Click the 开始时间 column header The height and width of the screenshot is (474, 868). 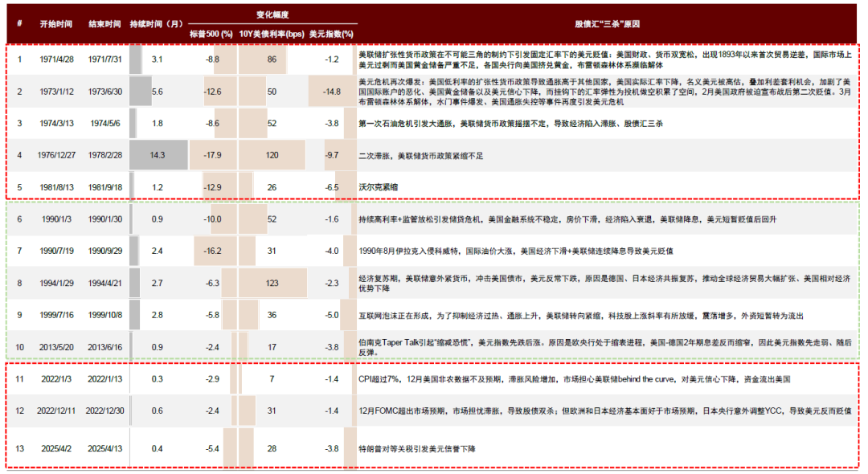pos(55,24)
